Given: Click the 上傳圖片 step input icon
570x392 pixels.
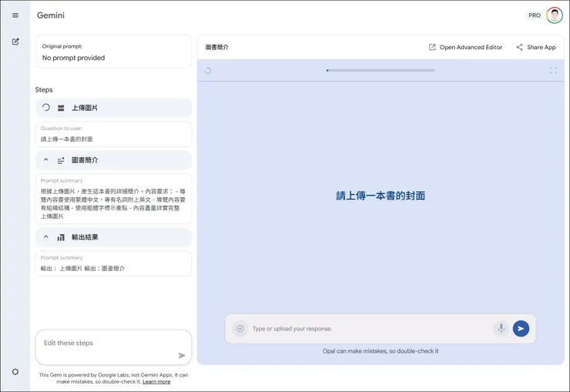Looking at the screenshot, I should pos(61,108).
